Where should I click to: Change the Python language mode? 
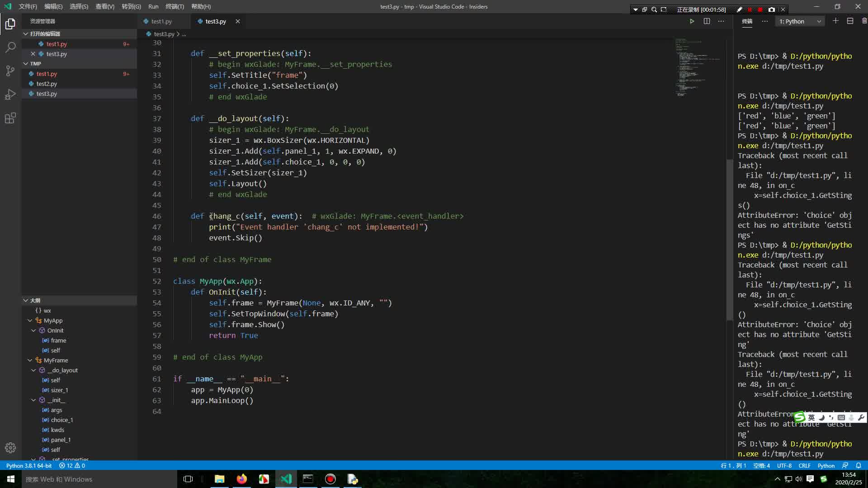[826, 465]
